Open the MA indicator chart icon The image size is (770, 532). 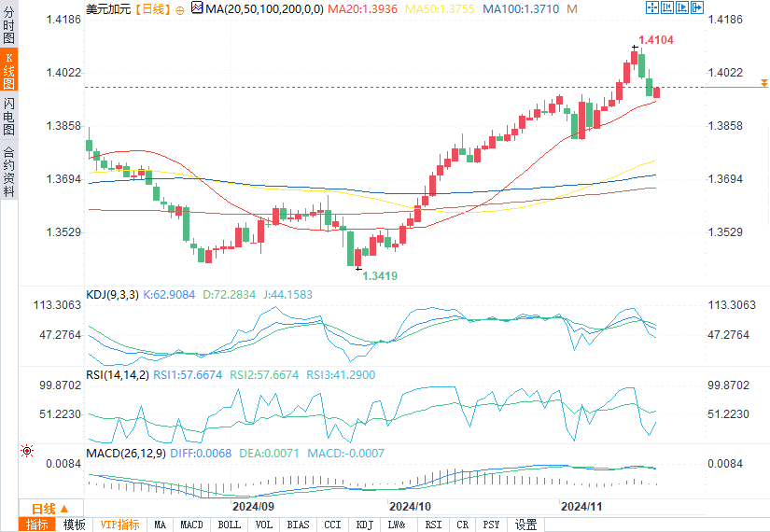197,7
